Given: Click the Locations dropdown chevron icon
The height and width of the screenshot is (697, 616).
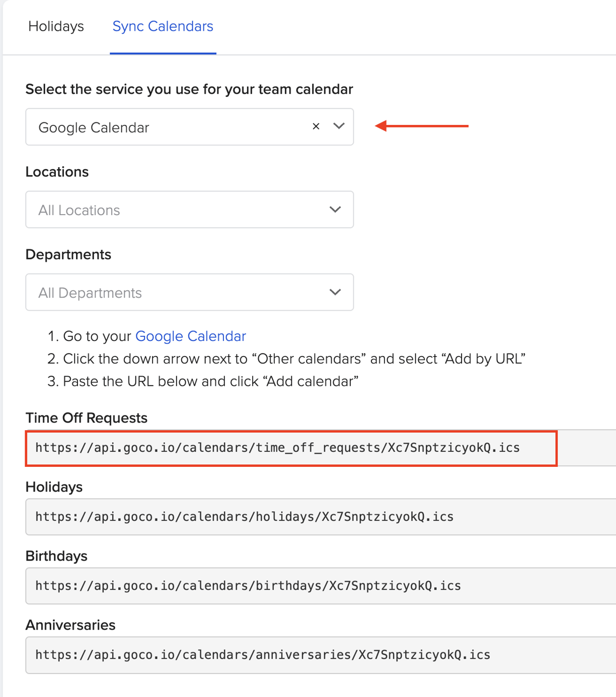Looking at the screenshot, I should (x=335, y=210).
